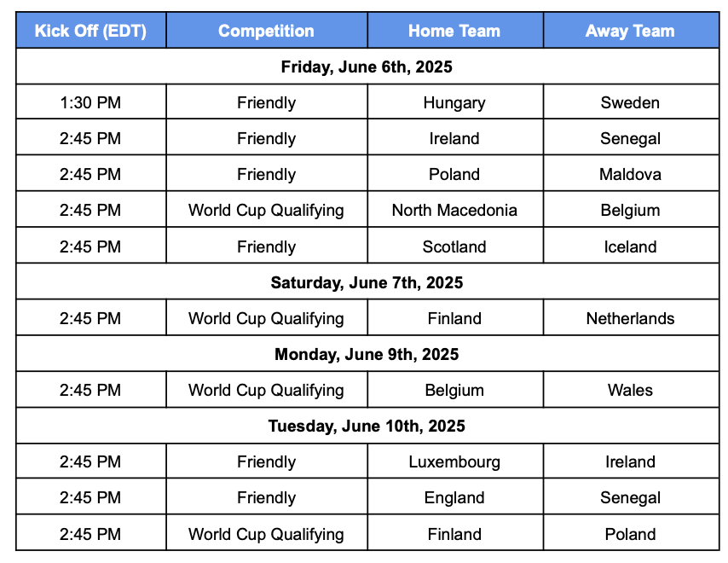
Task: Click the Friday, June 6th, 2025 row
Action: [x=367, y=67]
